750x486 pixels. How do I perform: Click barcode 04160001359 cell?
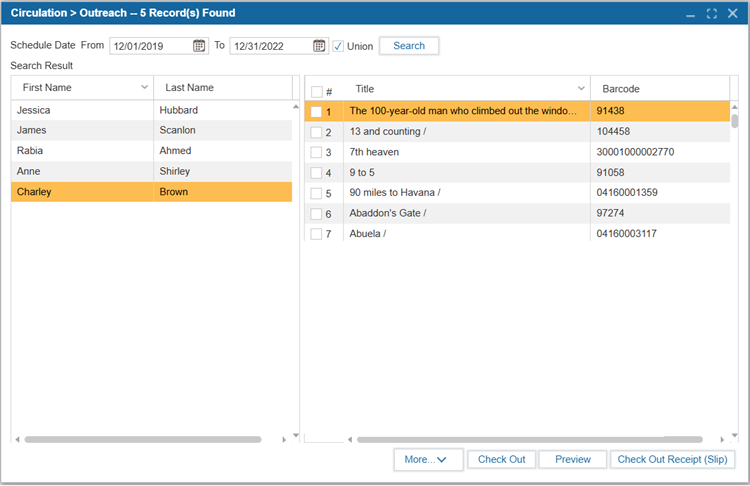[x=660, y=193]
